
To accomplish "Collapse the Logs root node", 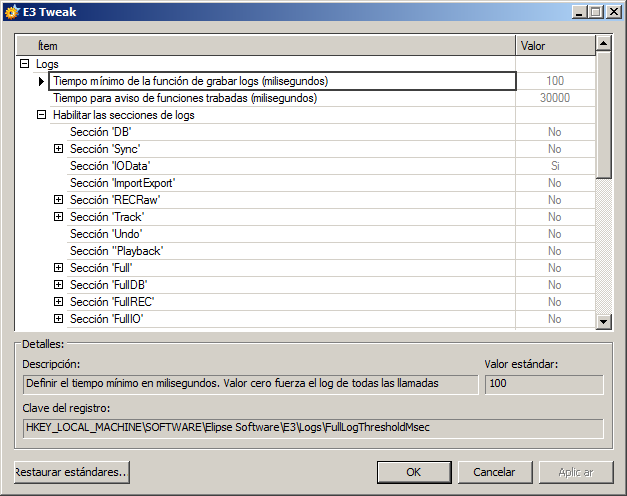I will (x=24, y=64).
